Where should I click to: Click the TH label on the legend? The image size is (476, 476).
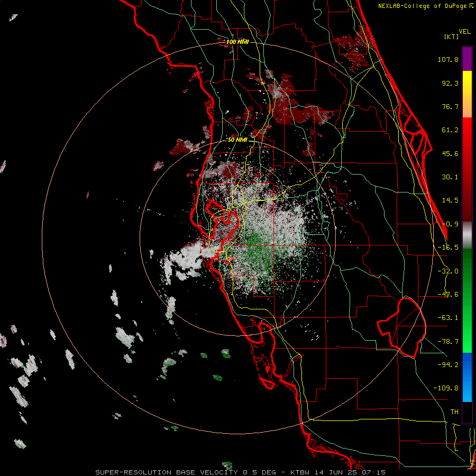pyautogui.click(x=454, y=412)
